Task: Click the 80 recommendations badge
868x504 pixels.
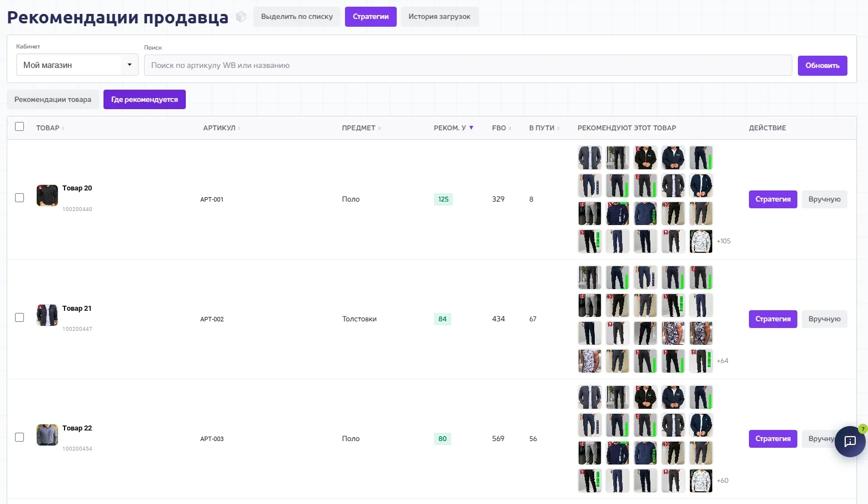Action: 442,439
